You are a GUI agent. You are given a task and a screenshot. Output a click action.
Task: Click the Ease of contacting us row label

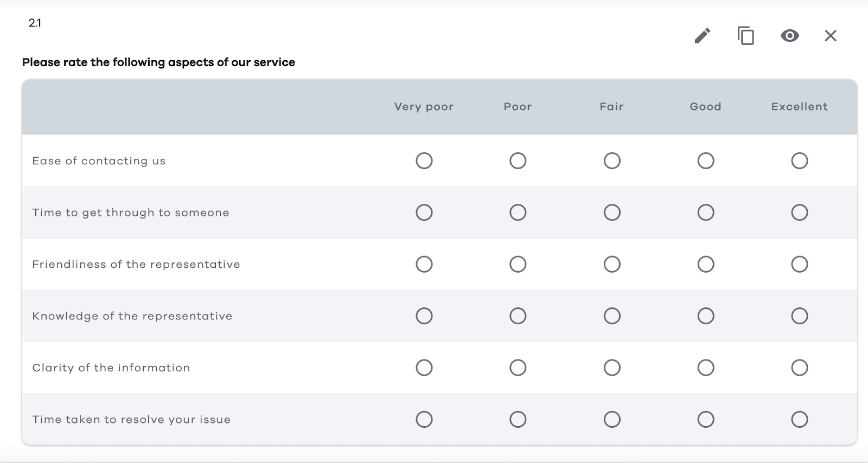click(99, 161)
